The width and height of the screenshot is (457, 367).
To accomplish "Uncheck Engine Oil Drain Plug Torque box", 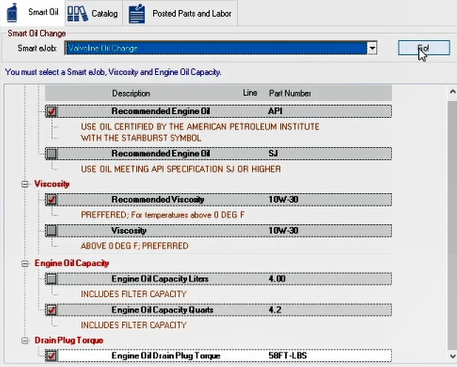I will (51, 356).
